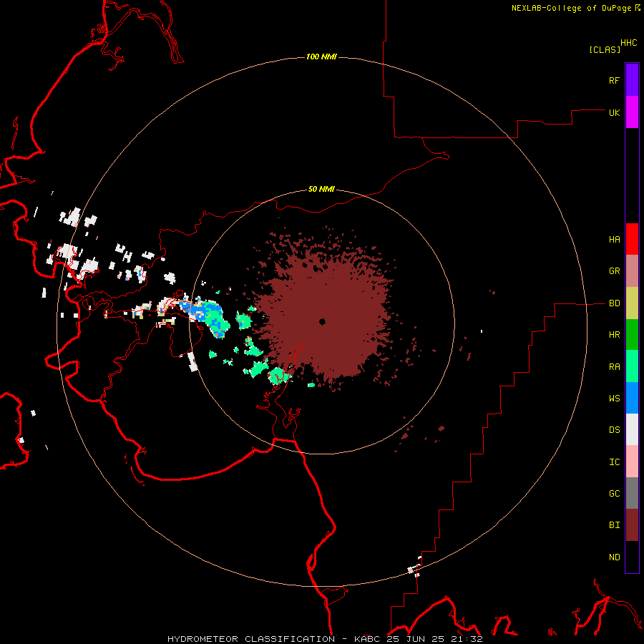Click the BI legend label

pos(615,525)
